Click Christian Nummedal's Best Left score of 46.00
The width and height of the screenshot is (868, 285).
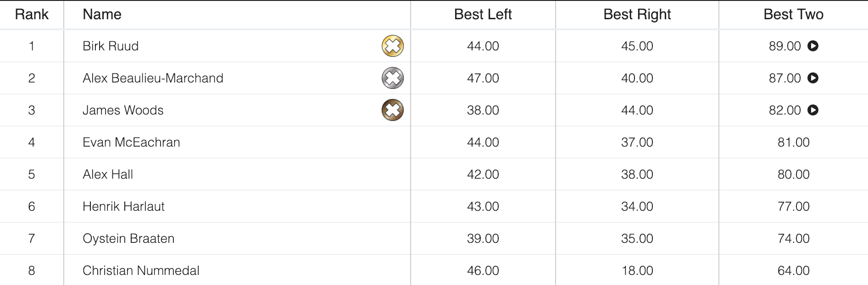(x=483, y=270)
